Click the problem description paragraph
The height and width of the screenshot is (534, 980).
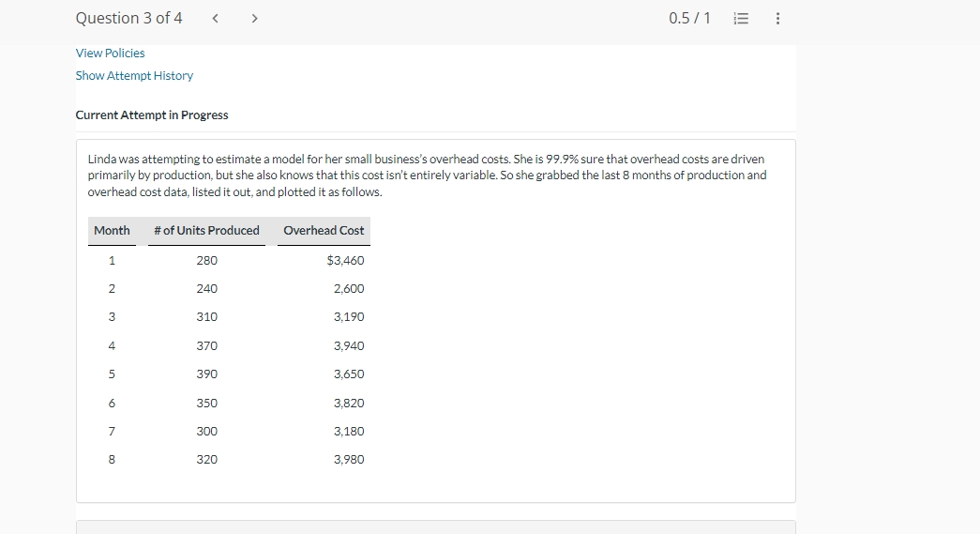coord(427,175)
